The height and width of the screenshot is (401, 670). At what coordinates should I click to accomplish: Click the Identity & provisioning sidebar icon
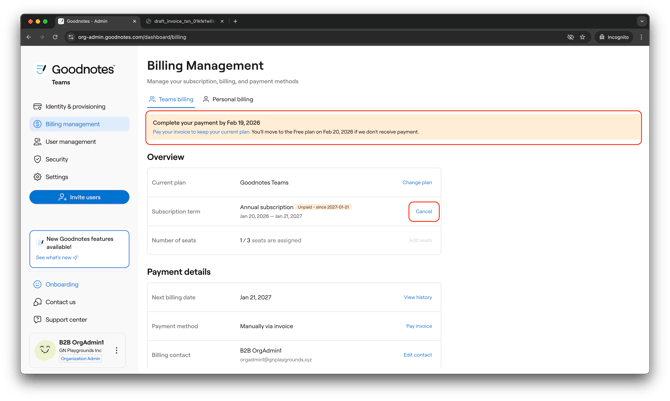click(38, 106)
